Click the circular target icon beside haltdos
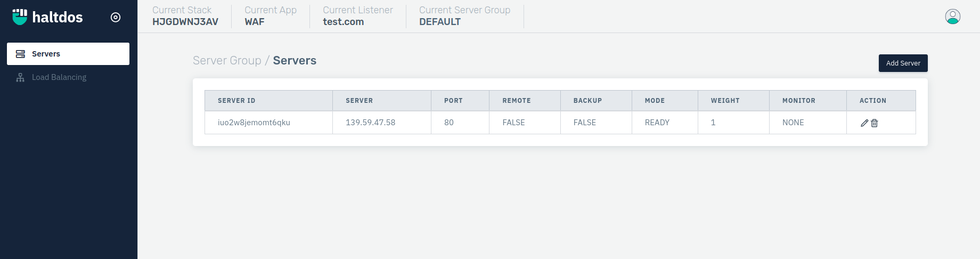 coord(116,18)
